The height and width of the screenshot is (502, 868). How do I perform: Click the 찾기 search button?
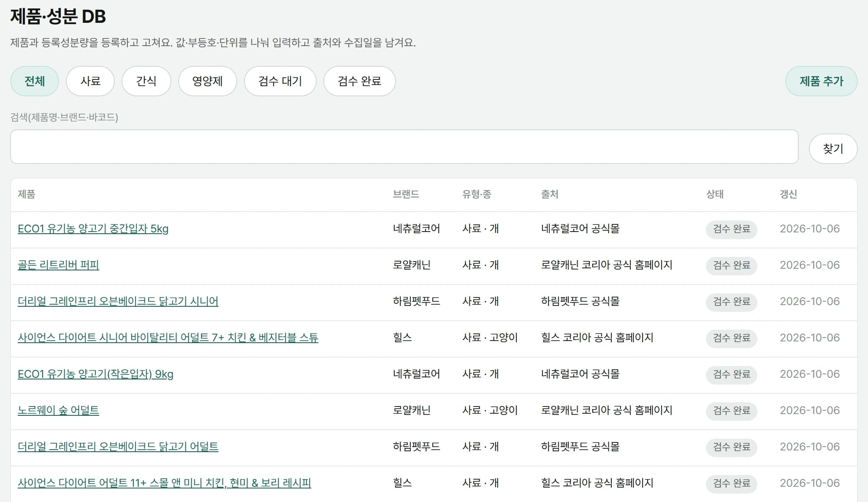[x=833, y=149]
